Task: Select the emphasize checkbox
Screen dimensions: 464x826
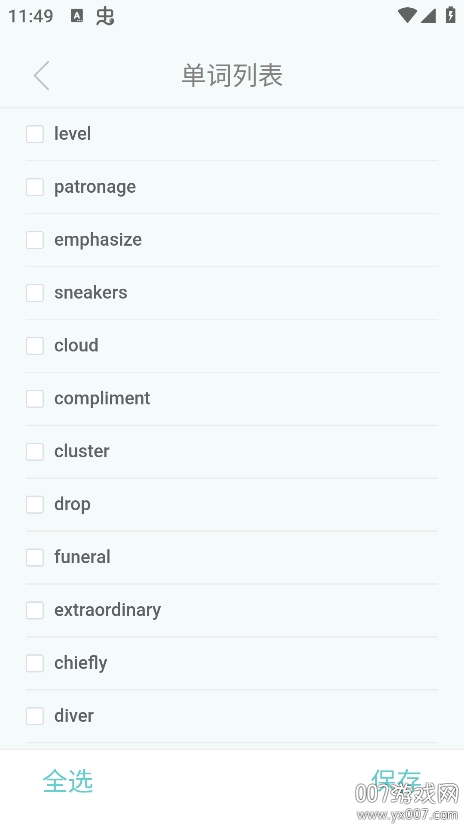Action: pos(35,240)
